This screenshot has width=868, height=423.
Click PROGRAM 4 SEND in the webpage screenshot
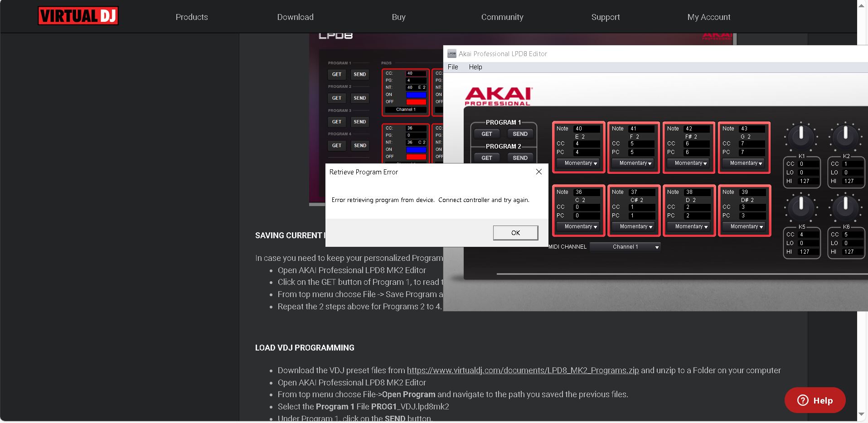360,145
